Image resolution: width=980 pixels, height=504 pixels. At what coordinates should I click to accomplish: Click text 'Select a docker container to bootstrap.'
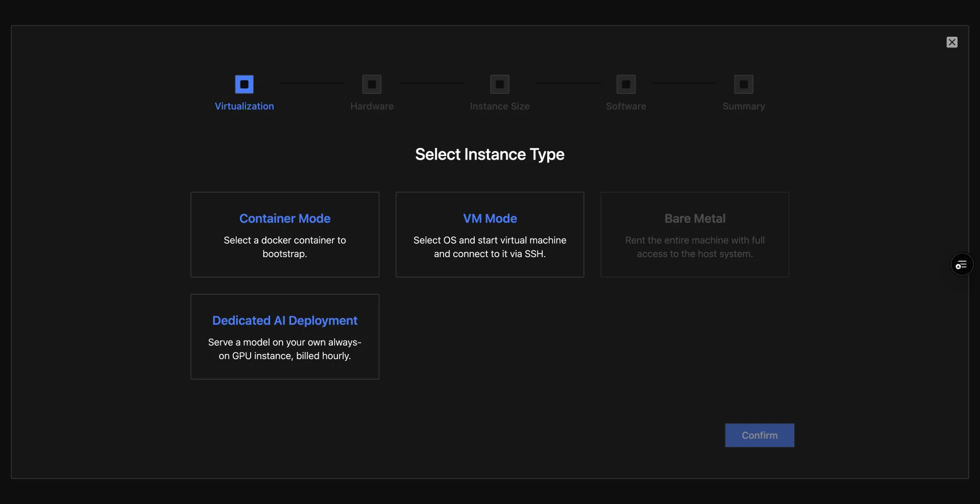tap(285, 247)
